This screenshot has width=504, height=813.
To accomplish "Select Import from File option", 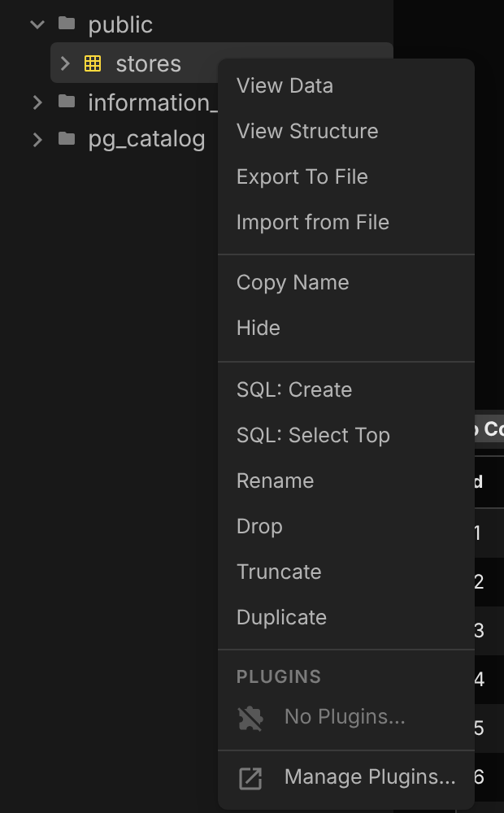I will pos(345,223).
